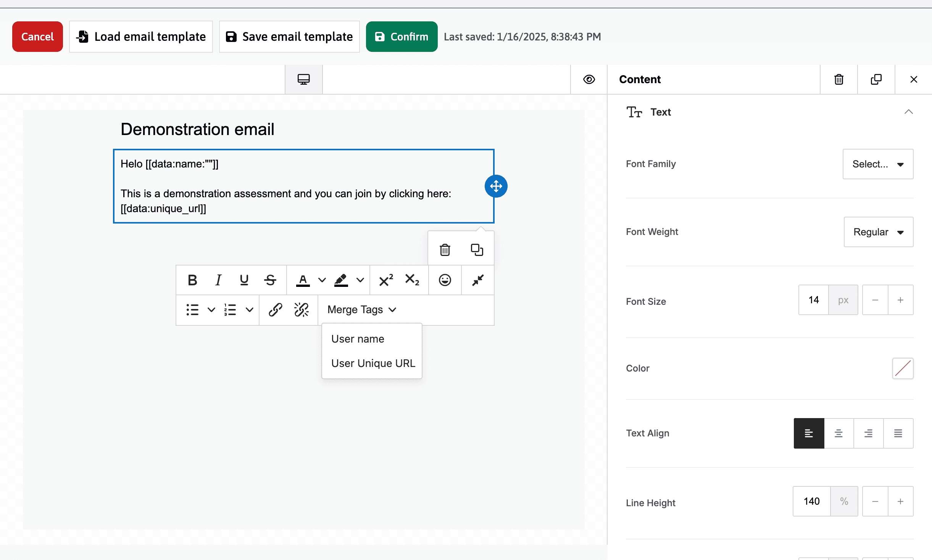Set text alignment to center
This screenshot has height=560, width=932.
tap(838, 433)
